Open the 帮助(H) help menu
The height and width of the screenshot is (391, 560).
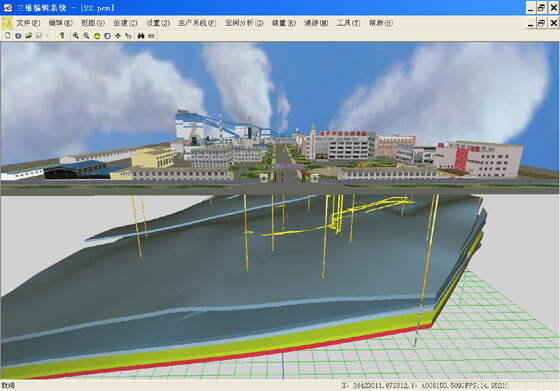tap(381, 23)
